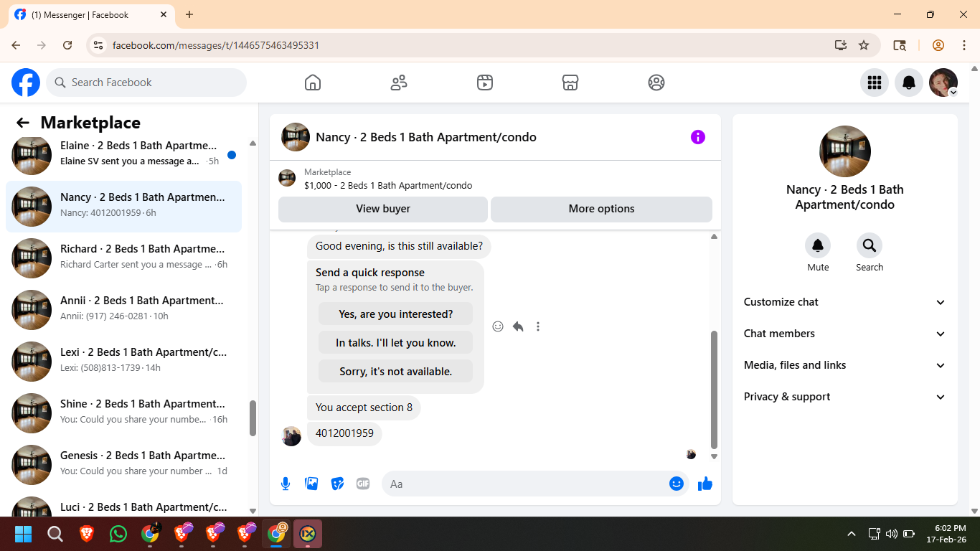Open the Chrome profile icon

point(938,45)
